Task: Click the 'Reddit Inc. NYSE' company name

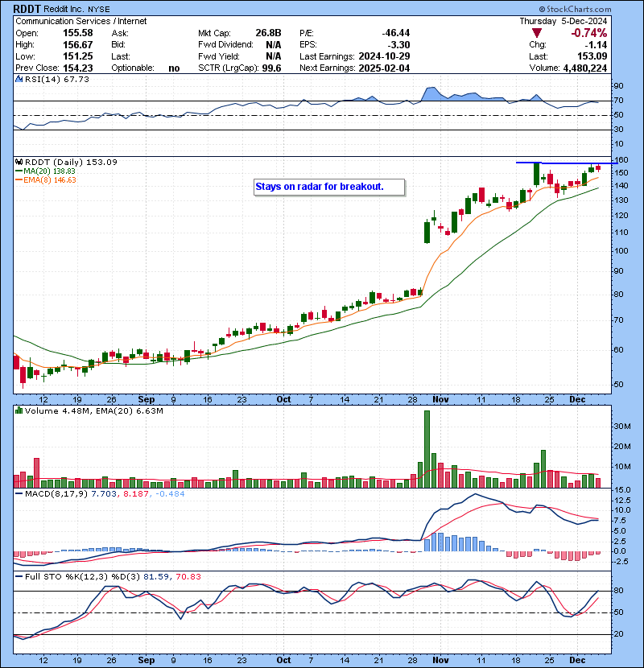Action: [76, 9]
